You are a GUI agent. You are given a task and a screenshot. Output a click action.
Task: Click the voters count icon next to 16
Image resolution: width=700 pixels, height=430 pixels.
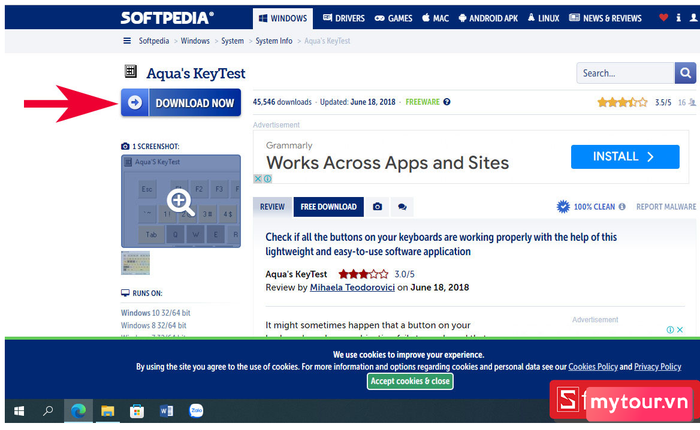pos(692,102)
